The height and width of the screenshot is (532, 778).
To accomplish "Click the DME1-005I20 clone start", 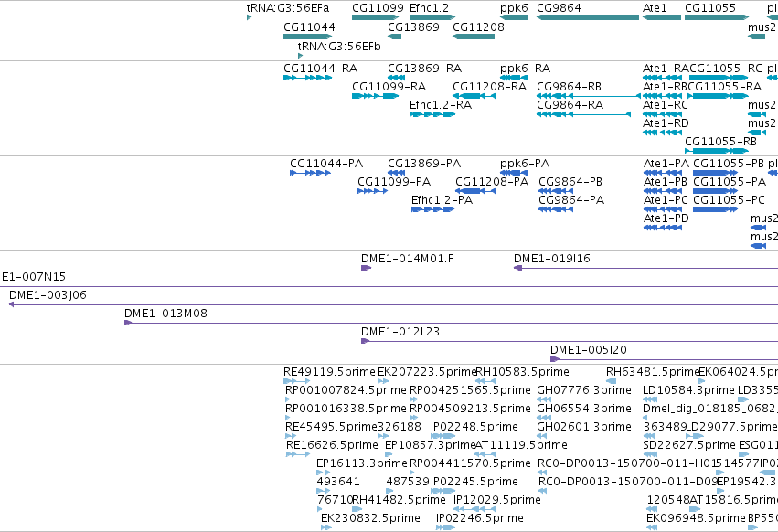I will click(x=555, y=360).
